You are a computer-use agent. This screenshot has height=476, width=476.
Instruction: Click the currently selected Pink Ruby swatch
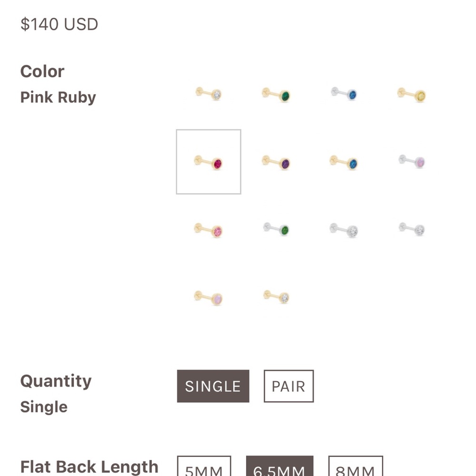(x=208, y=162)
